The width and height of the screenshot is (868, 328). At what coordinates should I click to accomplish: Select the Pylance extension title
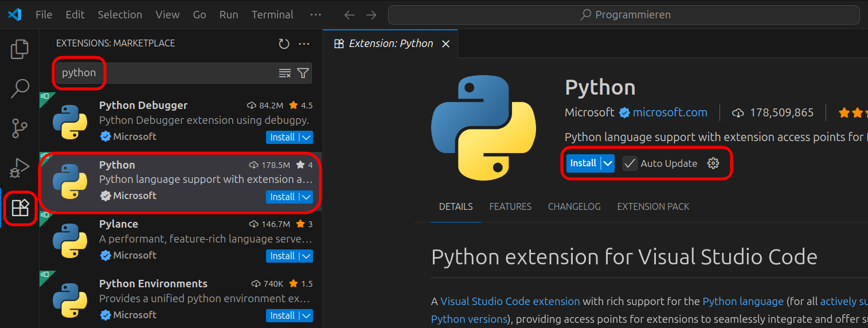coord(119,224)
